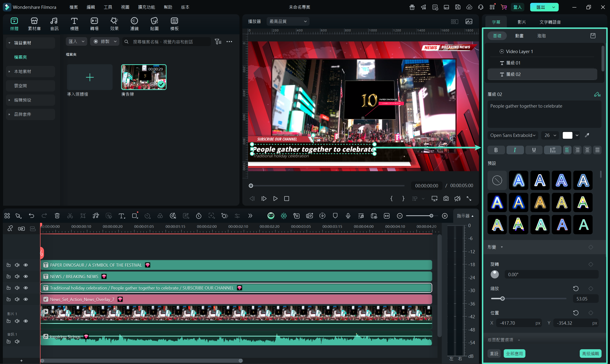Click the voiceover microphone icon
The image size is (610, 364).
(348, 216)
